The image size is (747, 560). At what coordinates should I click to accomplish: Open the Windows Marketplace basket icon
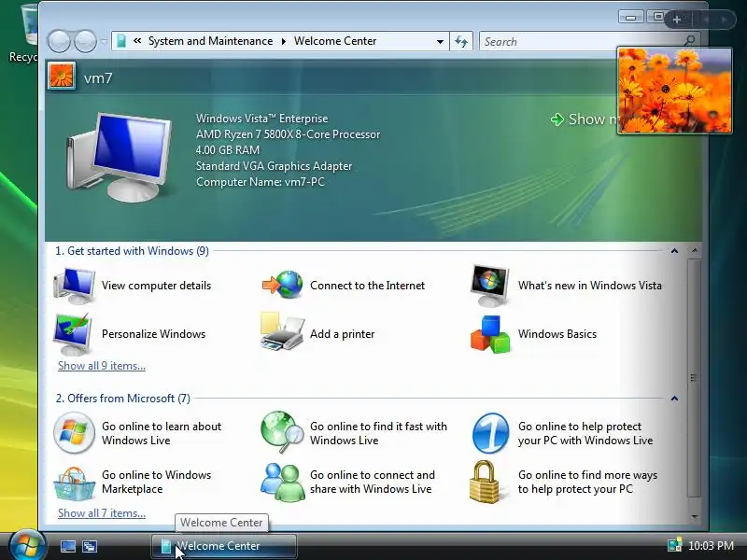tap(74, 483)
